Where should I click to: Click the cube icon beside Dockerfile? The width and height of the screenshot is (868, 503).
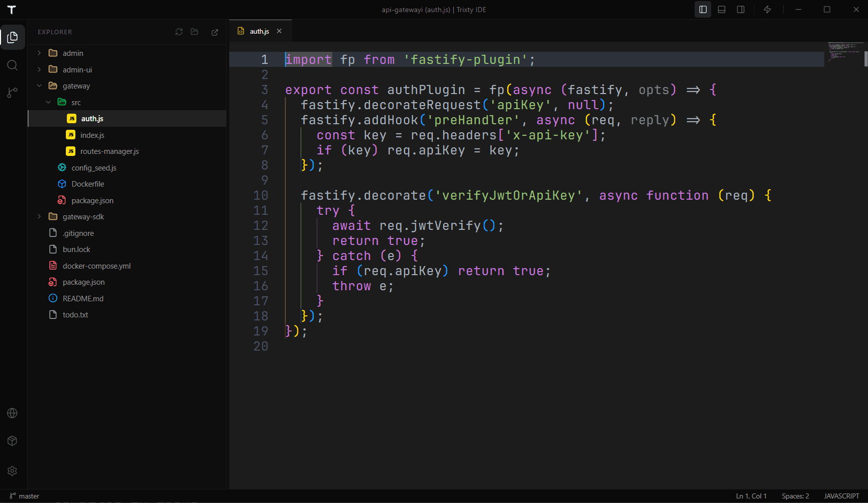62,184
